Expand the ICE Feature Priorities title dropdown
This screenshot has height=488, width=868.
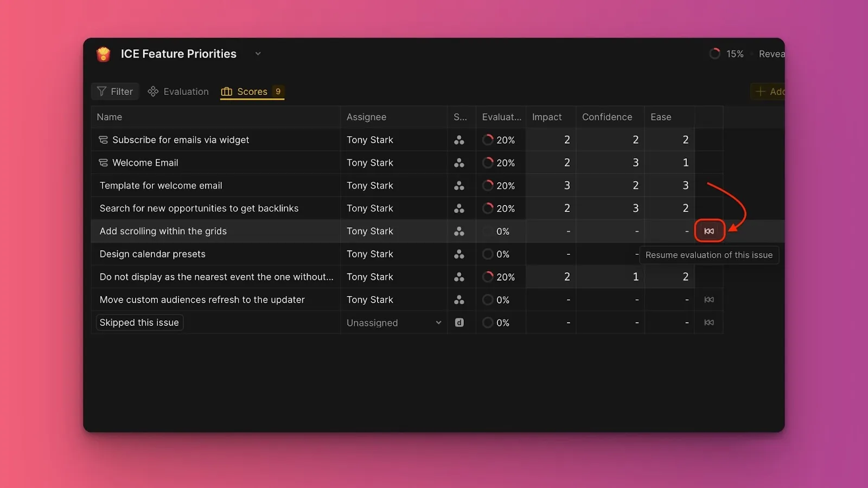258,54
